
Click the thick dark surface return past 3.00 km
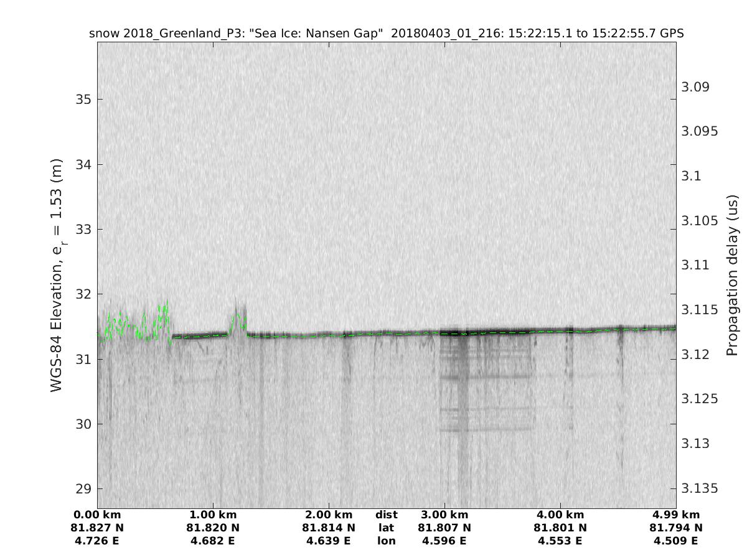coord(486,332)
